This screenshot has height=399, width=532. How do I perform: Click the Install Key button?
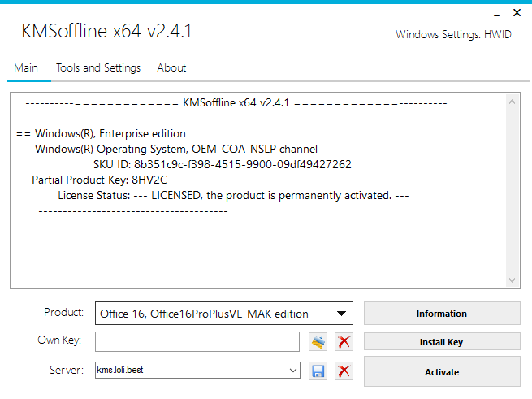pos(442,341)
